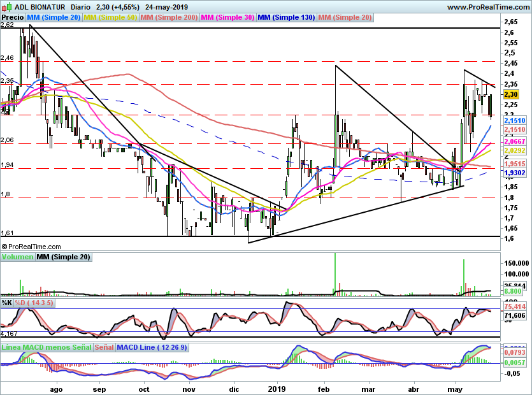The width and height of the screenshot is (532, 395).
Task: Click the feb month label on time axis
Action: pos(323,389)
